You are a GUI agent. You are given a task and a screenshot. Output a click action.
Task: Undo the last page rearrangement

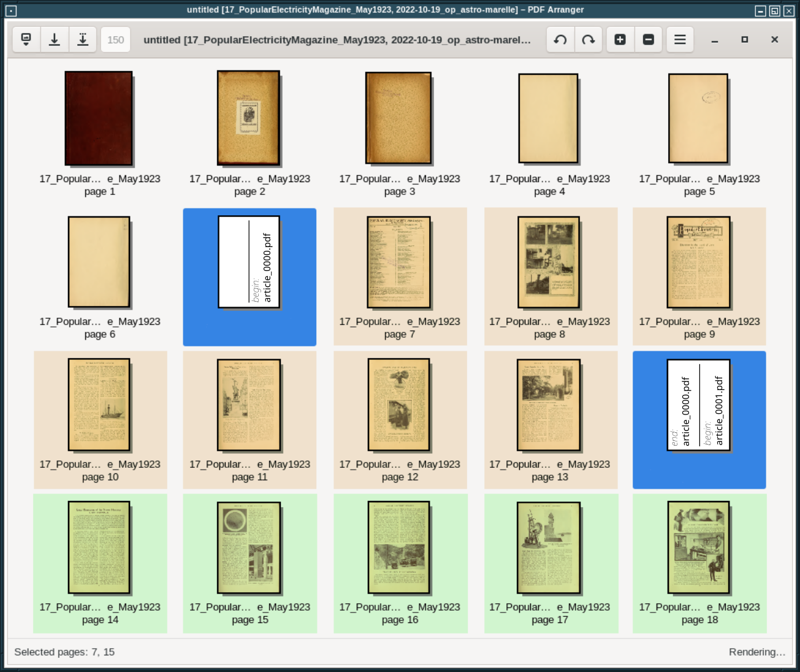coord(560,39)
